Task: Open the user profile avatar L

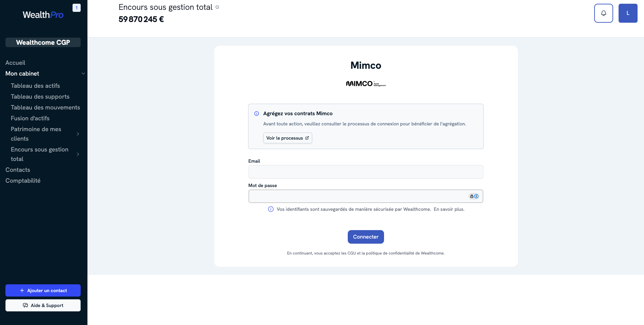Action: click(628, 13)
